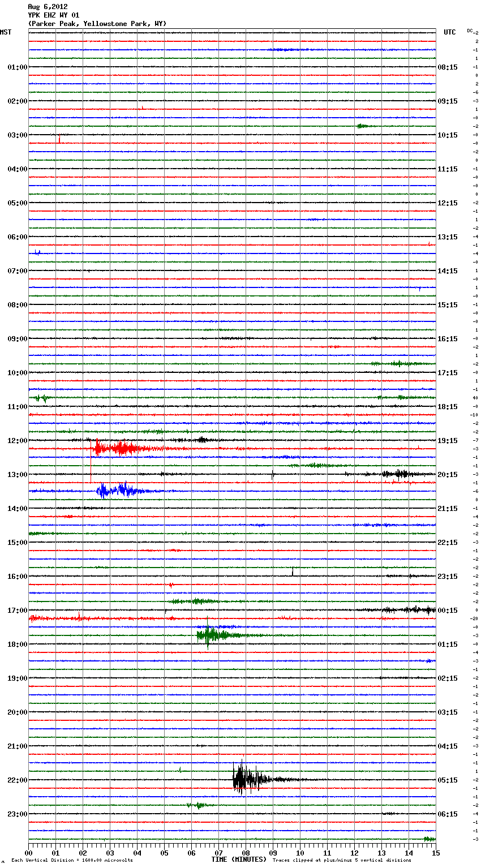Click the 00 minute tick on the x-axis
Image resolution: width=481 pixels, height=868 pixels.
[x=29, y=853]
